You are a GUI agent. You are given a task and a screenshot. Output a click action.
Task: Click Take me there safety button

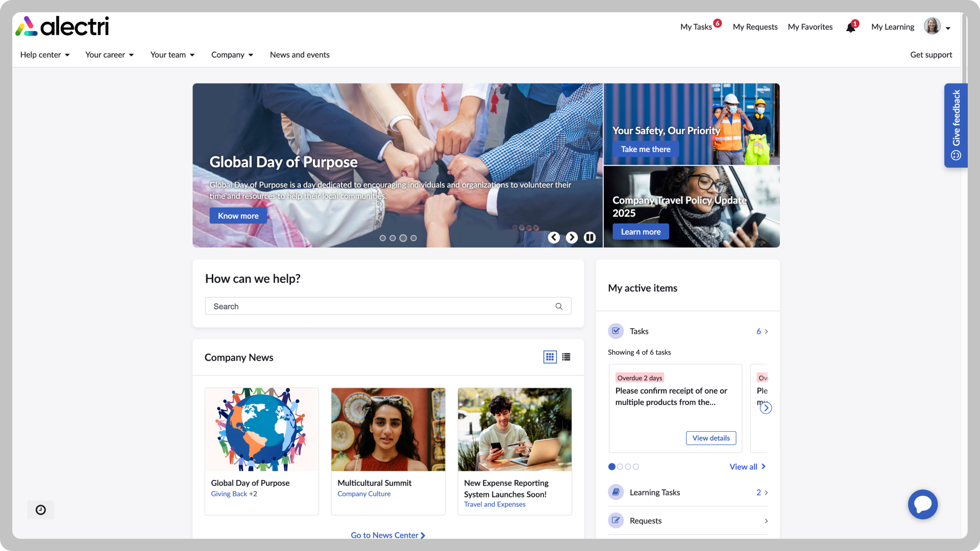click(646, 149)
